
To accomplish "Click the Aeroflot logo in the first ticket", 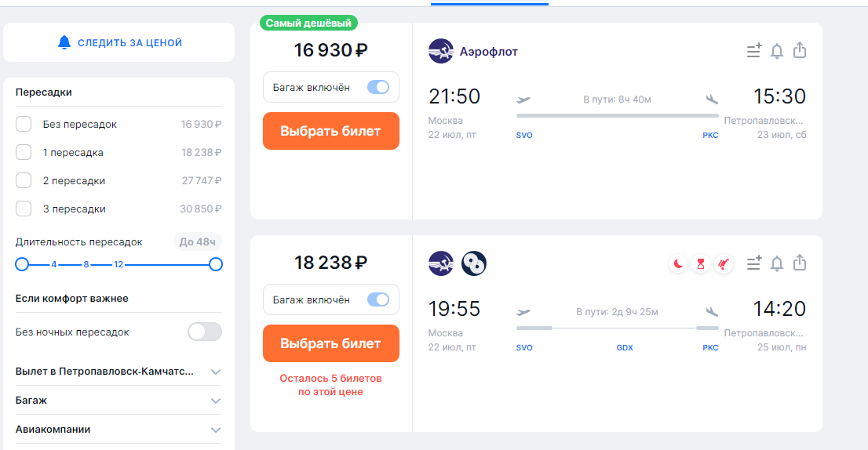I will click(441, 52).
